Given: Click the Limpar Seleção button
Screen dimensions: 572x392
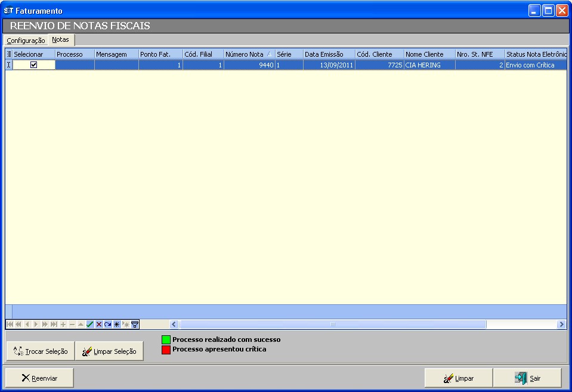Looking at the screenshot, I should 109,351.
